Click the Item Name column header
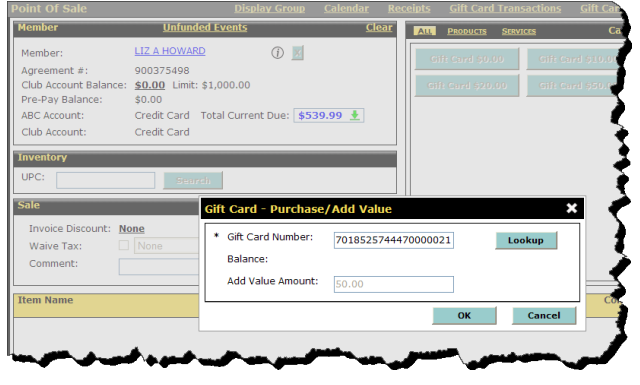640x385 pixels. (x=45, y=300)
